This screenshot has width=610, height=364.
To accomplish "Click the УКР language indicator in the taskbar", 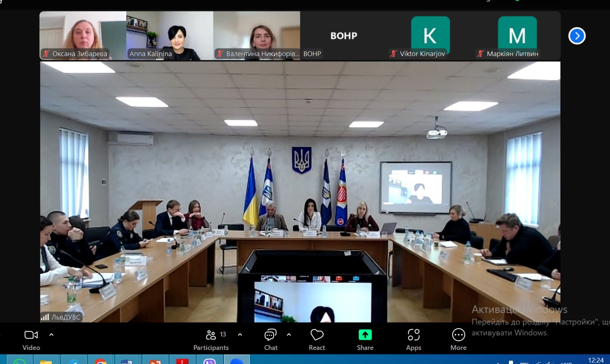I will pyautogui.click(x=566, y=362).
